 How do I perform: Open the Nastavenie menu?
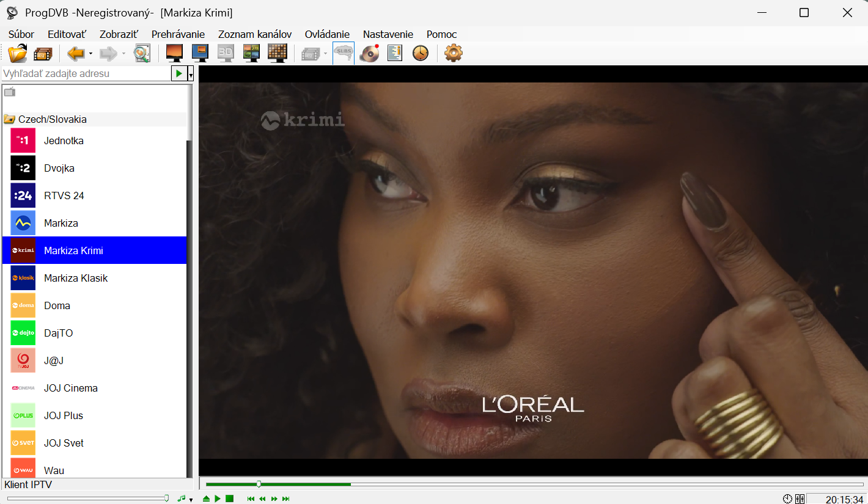point(388,34)
